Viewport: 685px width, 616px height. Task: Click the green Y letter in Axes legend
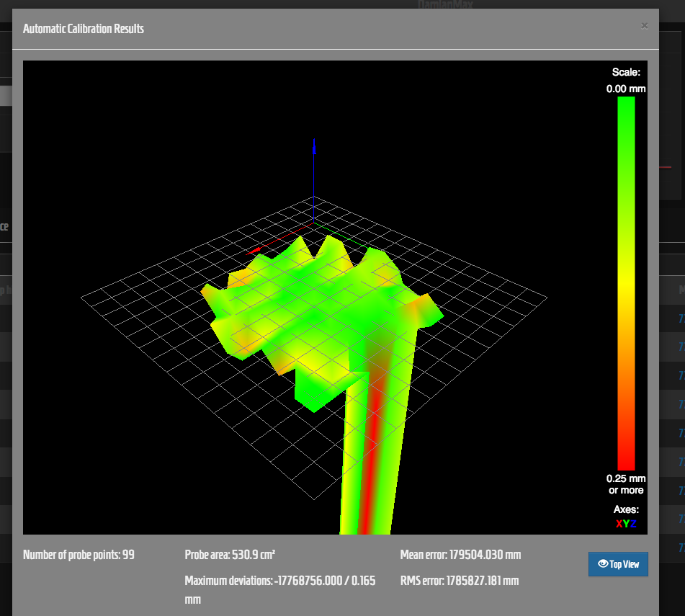pyautogui.click(x=626, y=523)
